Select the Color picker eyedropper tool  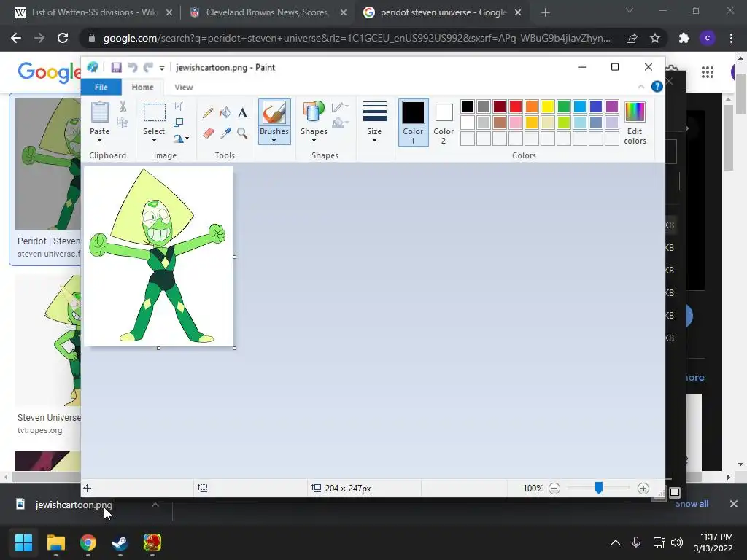point(225,133)
